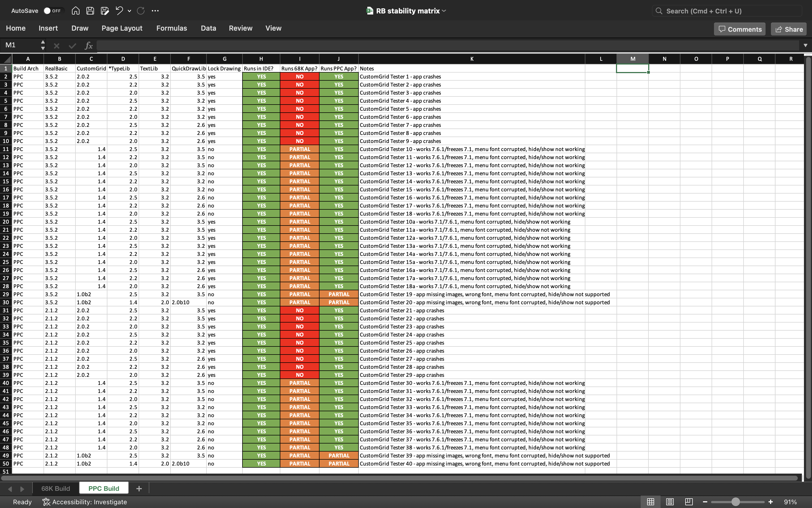Open the Draw ribbon tab
812x508 pixels.
coord(80,28)
